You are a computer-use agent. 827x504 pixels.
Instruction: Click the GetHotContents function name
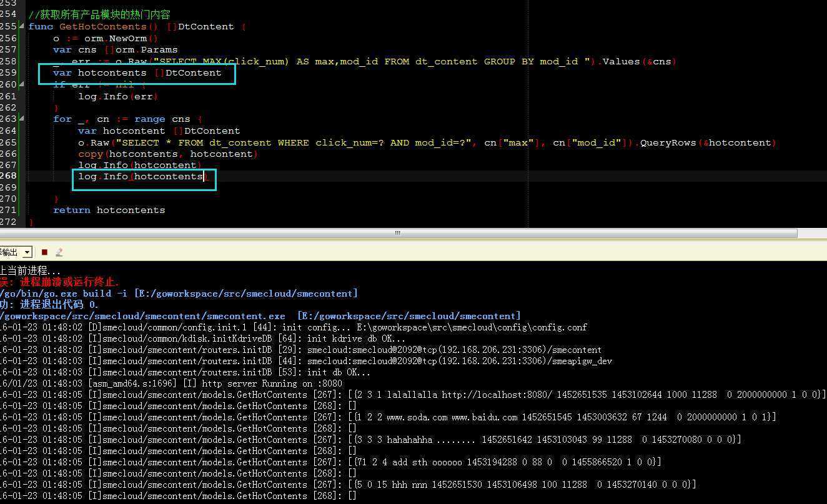(x=102, y=27)
